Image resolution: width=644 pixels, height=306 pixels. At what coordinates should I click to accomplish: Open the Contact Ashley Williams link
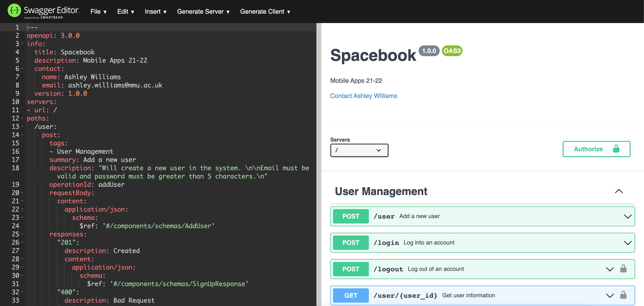tap(363, 96)
